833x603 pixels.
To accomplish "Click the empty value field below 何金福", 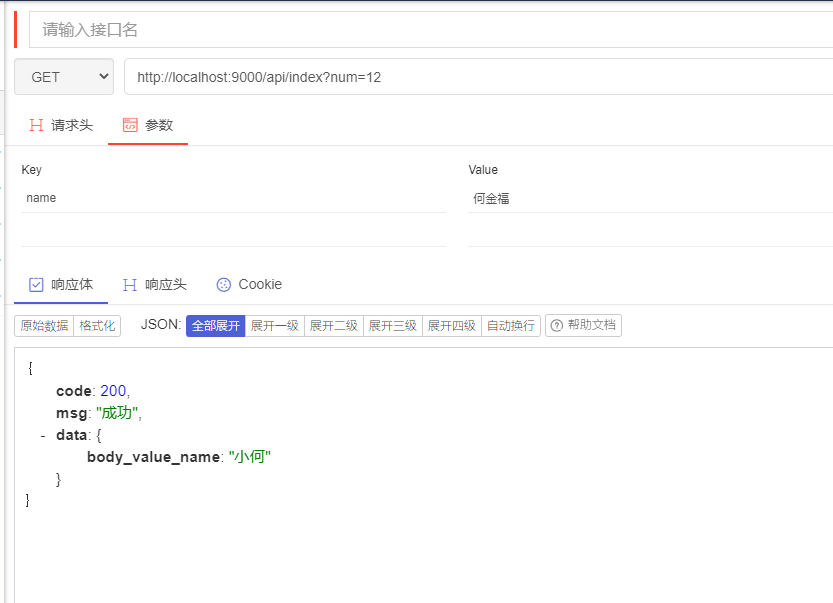I will click(650, 232).
